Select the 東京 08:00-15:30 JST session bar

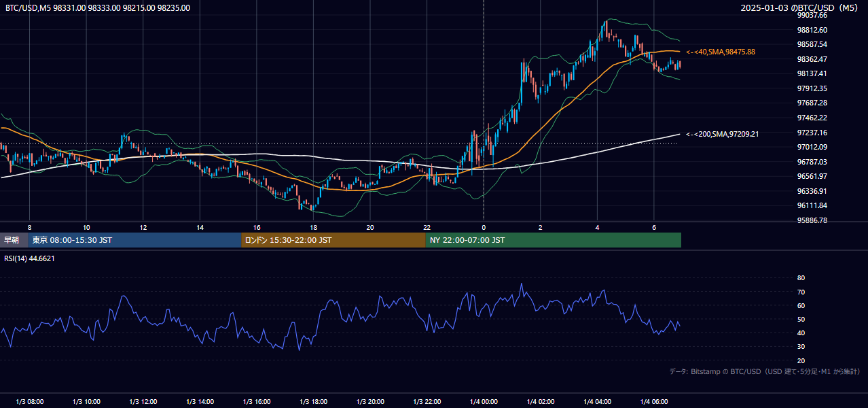tap(134, 240)
